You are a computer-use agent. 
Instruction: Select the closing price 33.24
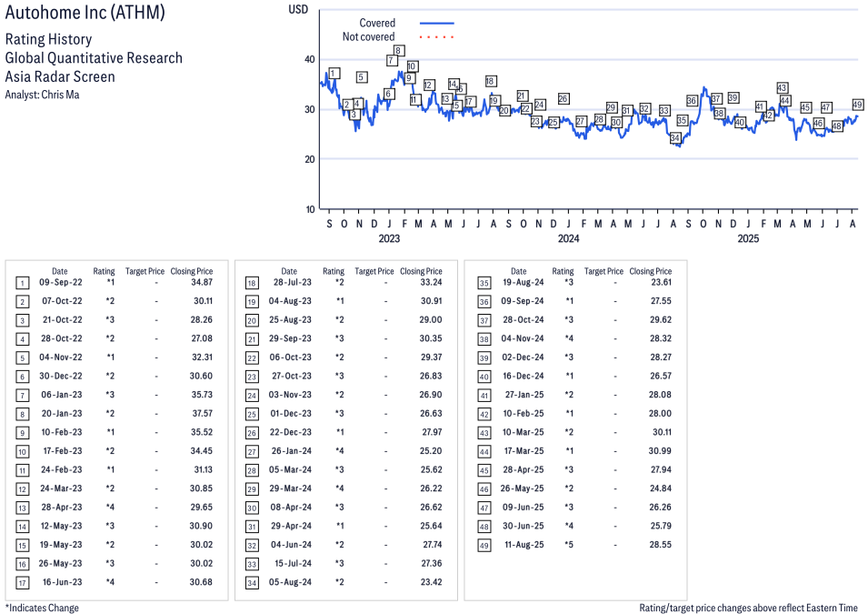tap(431, 282)
